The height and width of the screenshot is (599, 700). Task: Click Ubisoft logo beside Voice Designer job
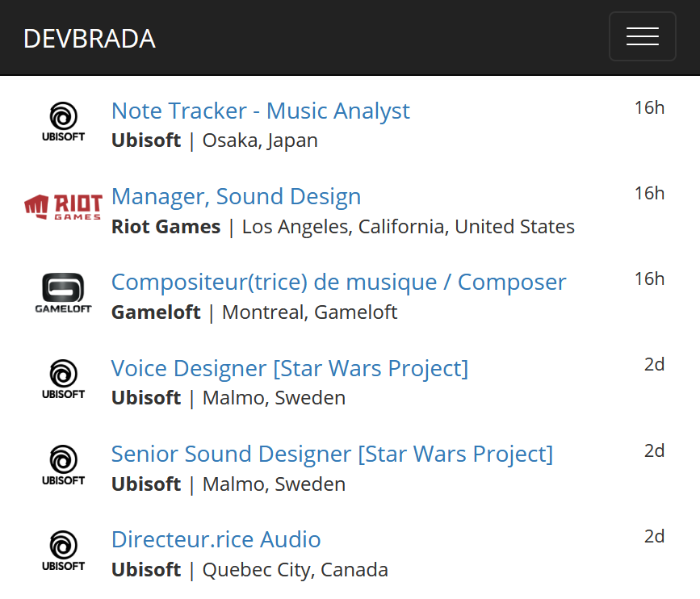(63, 379)
